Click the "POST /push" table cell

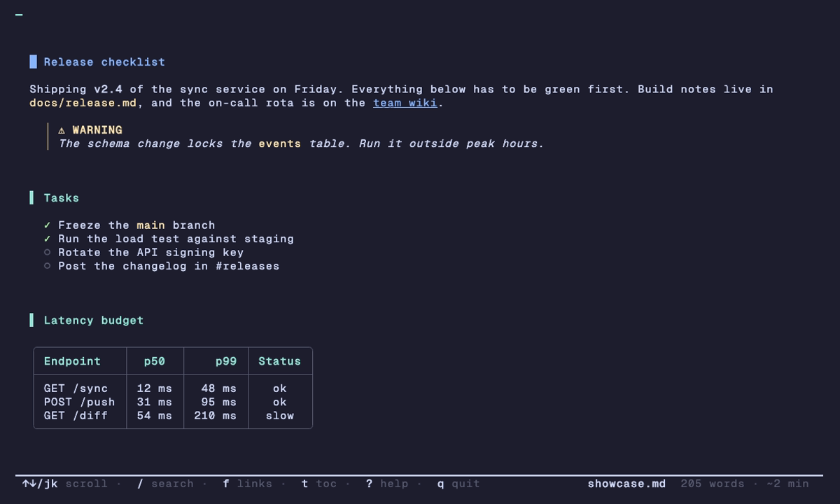(79, 402)
